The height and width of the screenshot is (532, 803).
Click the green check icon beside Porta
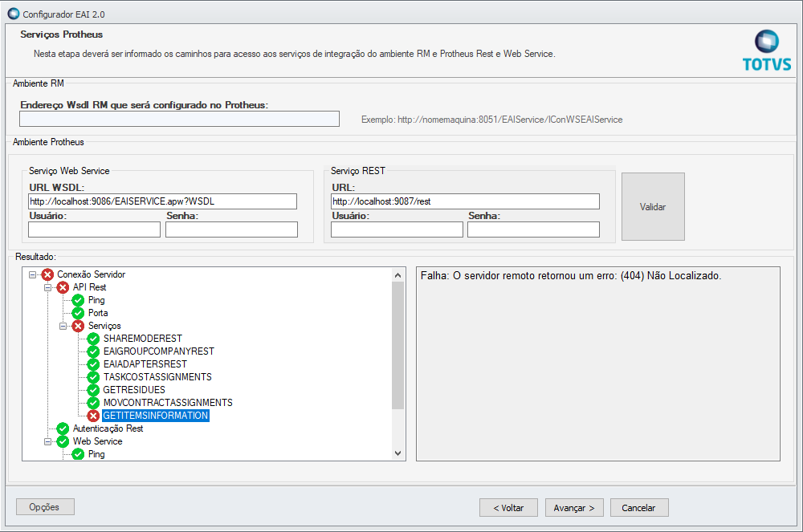tap(78, 313)
